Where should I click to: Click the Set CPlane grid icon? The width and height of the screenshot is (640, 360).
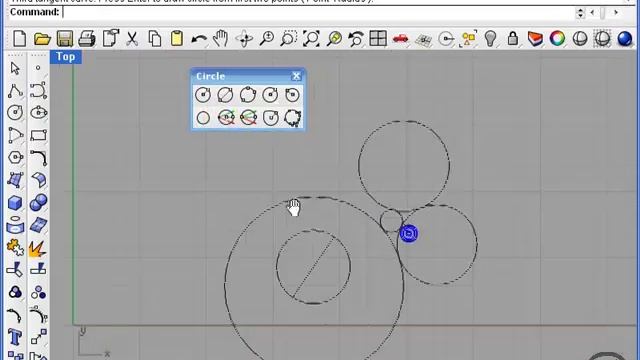[423, 40]
